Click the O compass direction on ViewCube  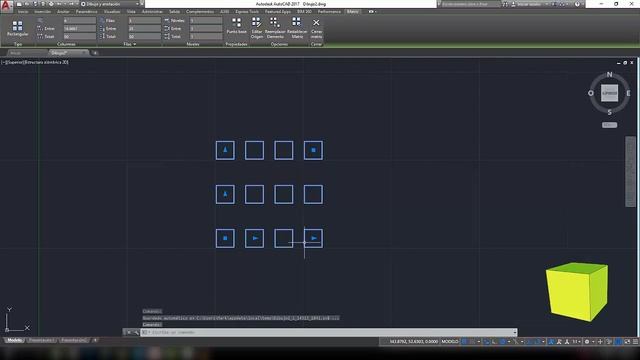pos(591,93)
